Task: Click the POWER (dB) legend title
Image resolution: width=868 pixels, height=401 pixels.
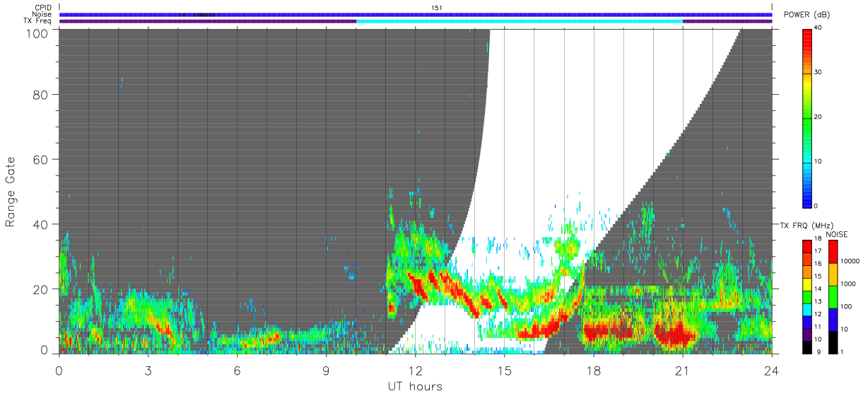Action: coord(807,15)
